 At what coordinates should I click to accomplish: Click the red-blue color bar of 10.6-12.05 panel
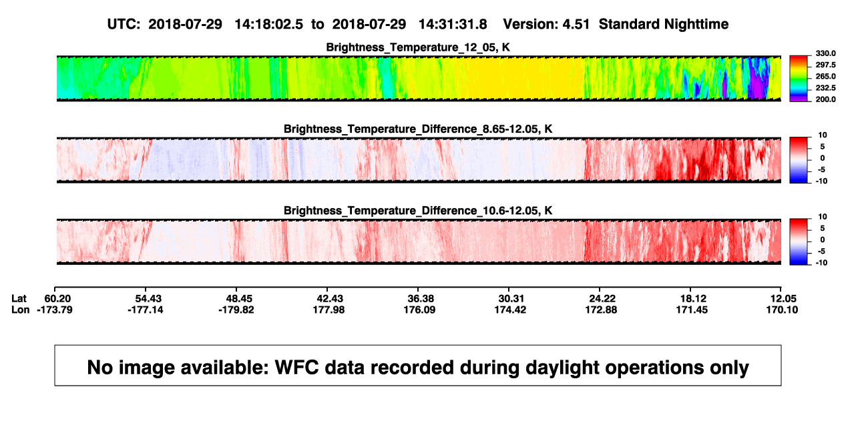click(x=799, y=242)
